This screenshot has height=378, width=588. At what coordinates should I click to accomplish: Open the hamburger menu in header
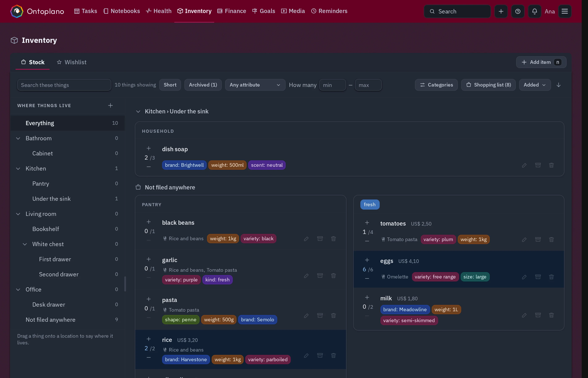565,11
